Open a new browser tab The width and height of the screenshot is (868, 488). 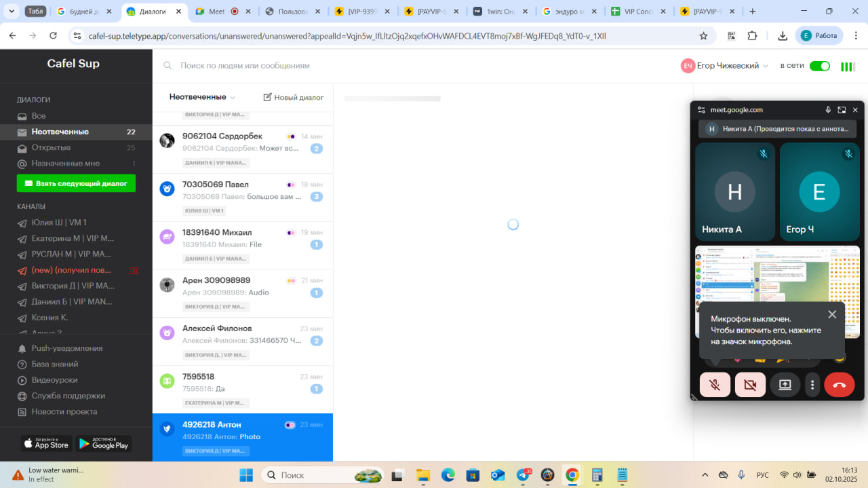(753, 12)
